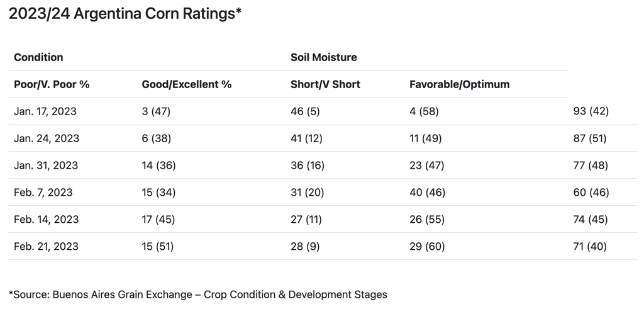Select the Feb. 7, 2023 row date
The image size is (644, 309).
point(44,193)
